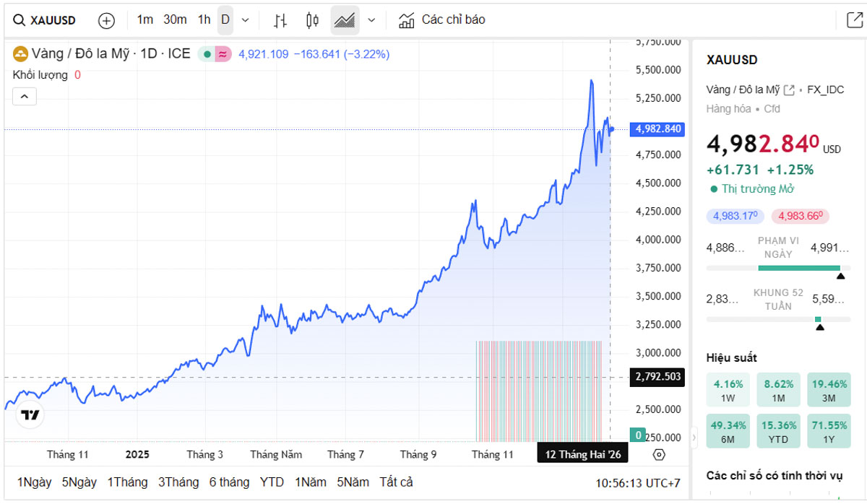Screen dimensions: 867x504
Task: Click the chart settings target icon near timestamp
Action: [657, 455]
